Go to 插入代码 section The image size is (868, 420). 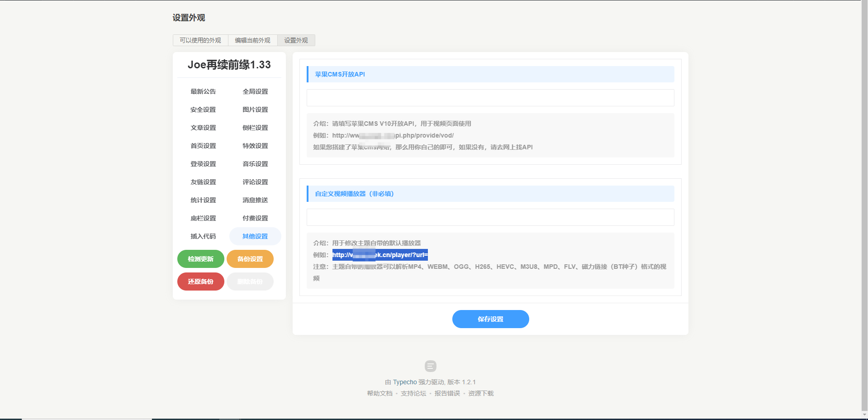tap(203, 236)
